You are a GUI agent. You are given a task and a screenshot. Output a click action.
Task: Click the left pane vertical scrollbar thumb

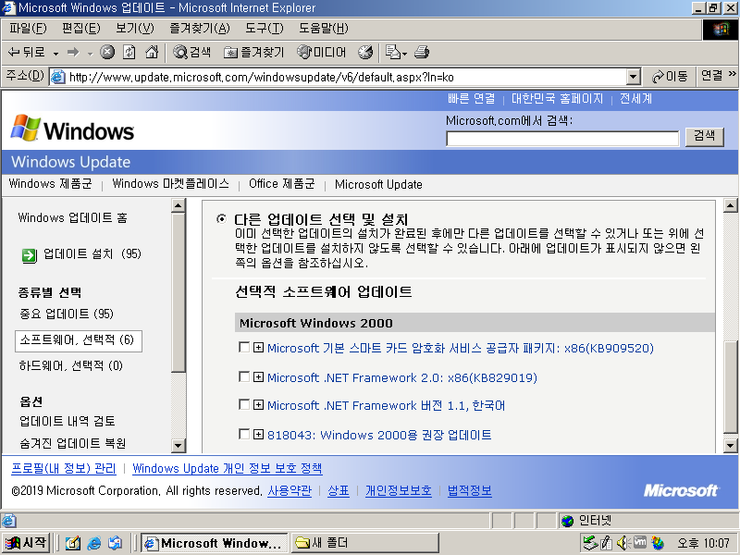[x=178, y=292]
